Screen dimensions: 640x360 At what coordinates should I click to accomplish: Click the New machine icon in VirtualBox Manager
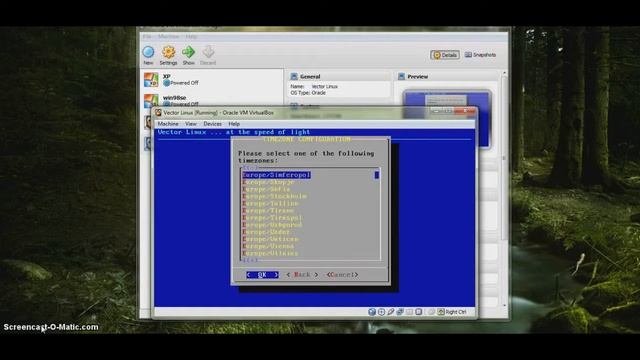[148, 52]
